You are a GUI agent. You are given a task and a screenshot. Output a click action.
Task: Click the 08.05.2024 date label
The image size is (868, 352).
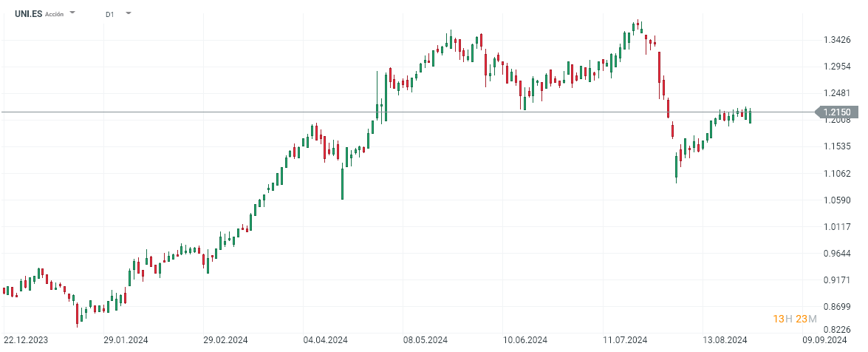426,340
